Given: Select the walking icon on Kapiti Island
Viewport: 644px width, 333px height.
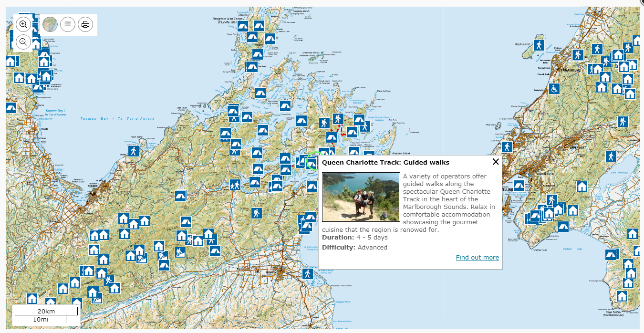Looking at the screenshot, I should click(x=539, y=45).
